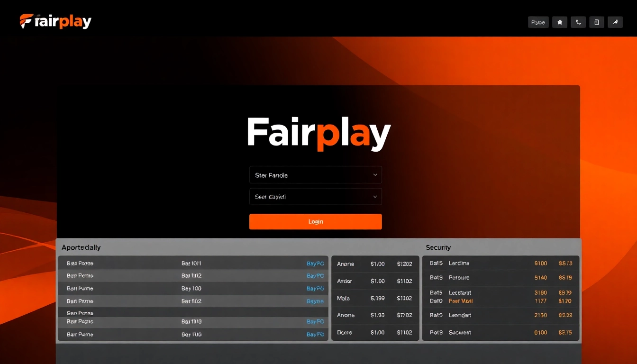Click the "$7702" value
This screenshot has width=637, height=364.
[405, 315]
